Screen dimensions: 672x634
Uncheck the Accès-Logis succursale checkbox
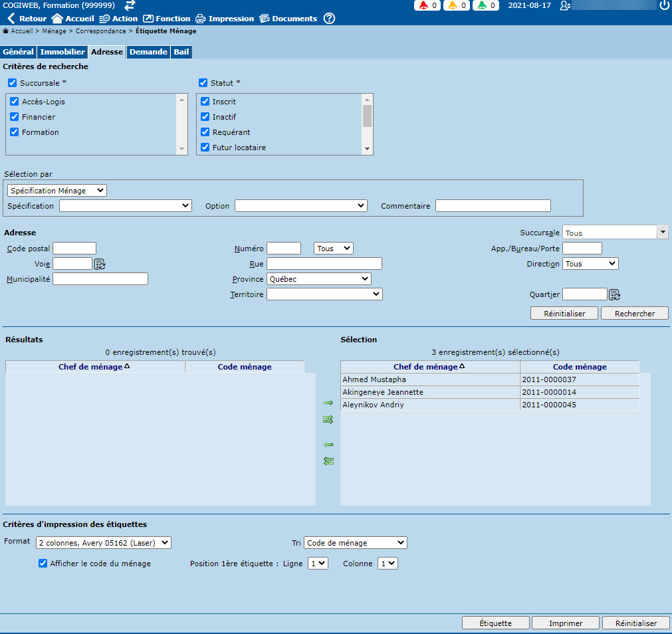[x=14, y=102]
